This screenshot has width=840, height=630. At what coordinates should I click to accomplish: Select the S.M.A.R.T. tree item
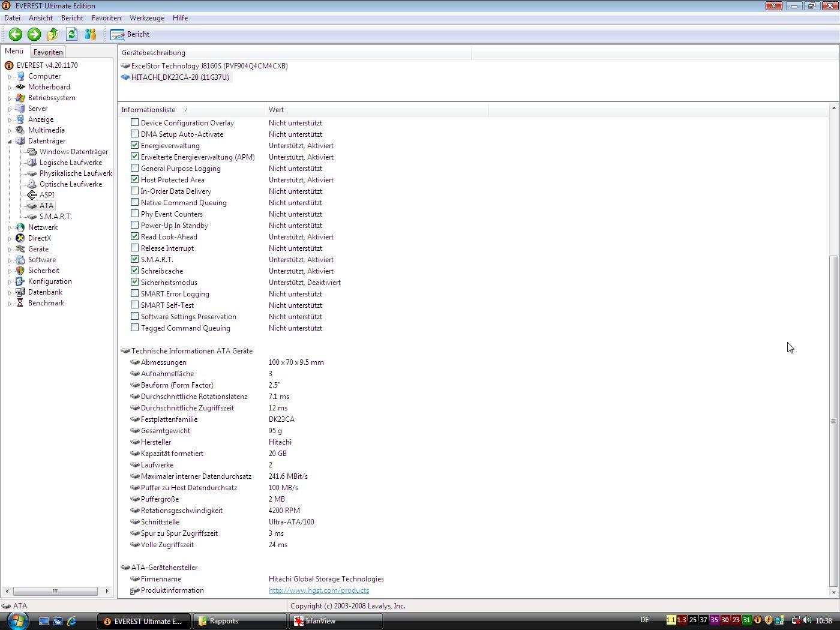(x=55, y=217)
